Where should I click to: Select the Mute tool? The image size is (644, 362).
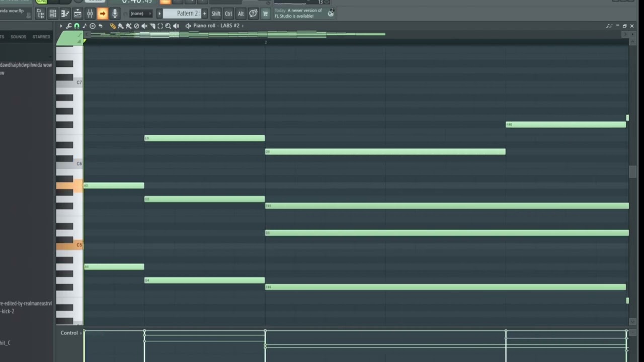[144, 26]
